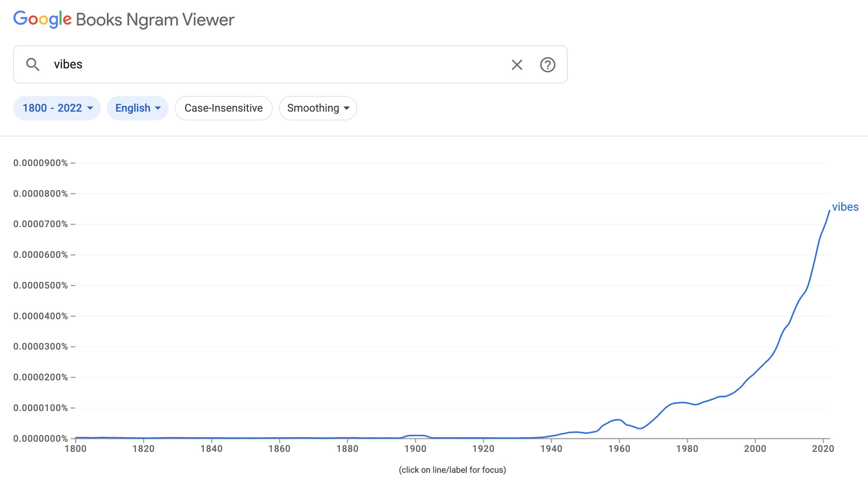This screenshot has width=868, height=485.
Task: Toggle the Case-Insensitive option
Action: point(223,108)
